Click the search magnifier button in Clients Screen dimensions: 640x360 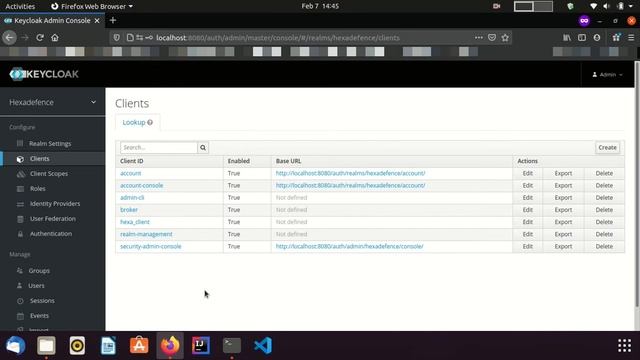[203, 147]
